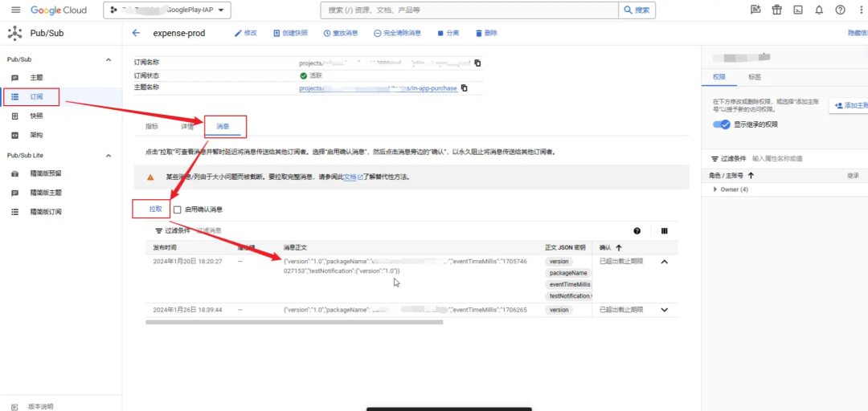The width and height of the screenshot is (868, 411).
Task: Collapse the 18:20:27 message row
Action: pyautogui.click(x=665, y=262)
